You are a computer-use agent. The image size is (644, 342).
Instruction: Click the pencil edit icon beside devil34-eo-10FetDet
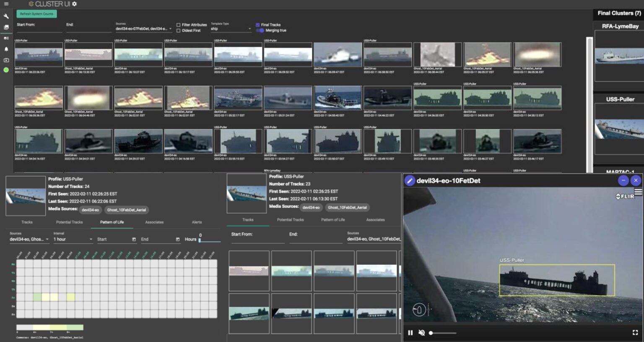point(409,181)
